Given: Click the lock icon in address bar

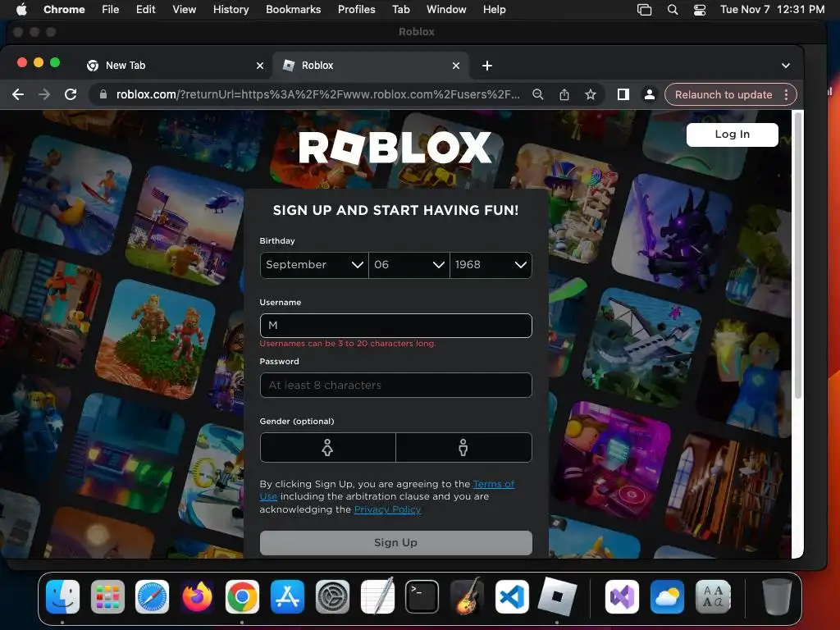Looking at the screenshot, I should pos(103,95).
